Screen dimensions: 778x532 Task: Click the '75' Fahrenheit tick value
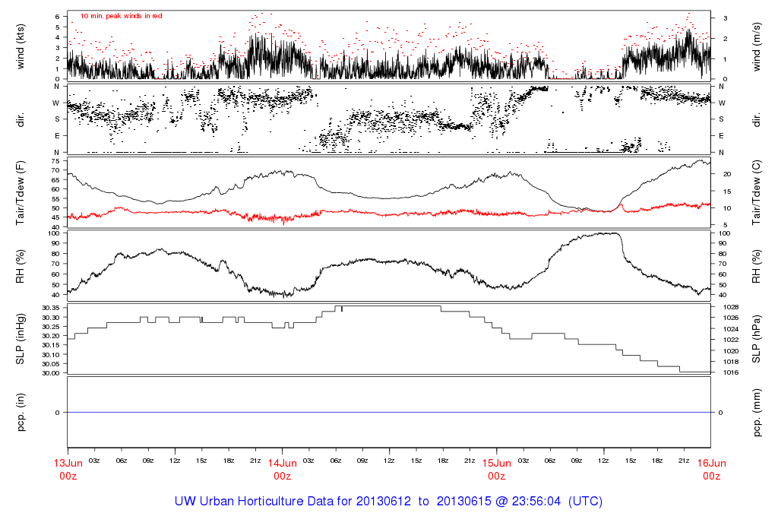55,161
